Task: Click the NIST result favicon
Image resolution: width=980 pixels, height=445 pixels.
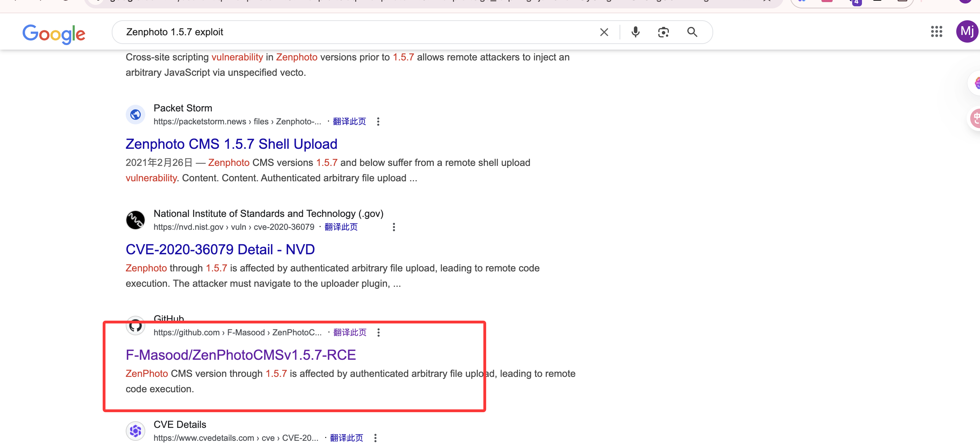Action: pyautogui.click(x=136, y=220)
